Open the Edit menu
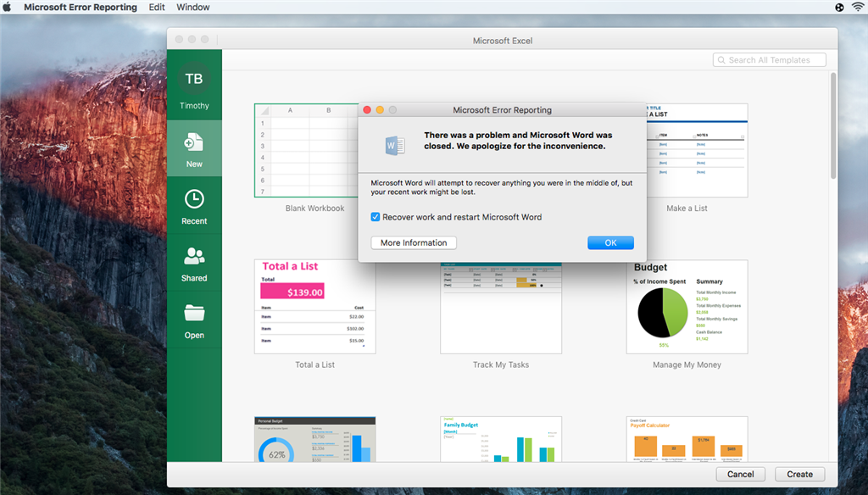Screen dimensions: 868x495 (157, 7)
